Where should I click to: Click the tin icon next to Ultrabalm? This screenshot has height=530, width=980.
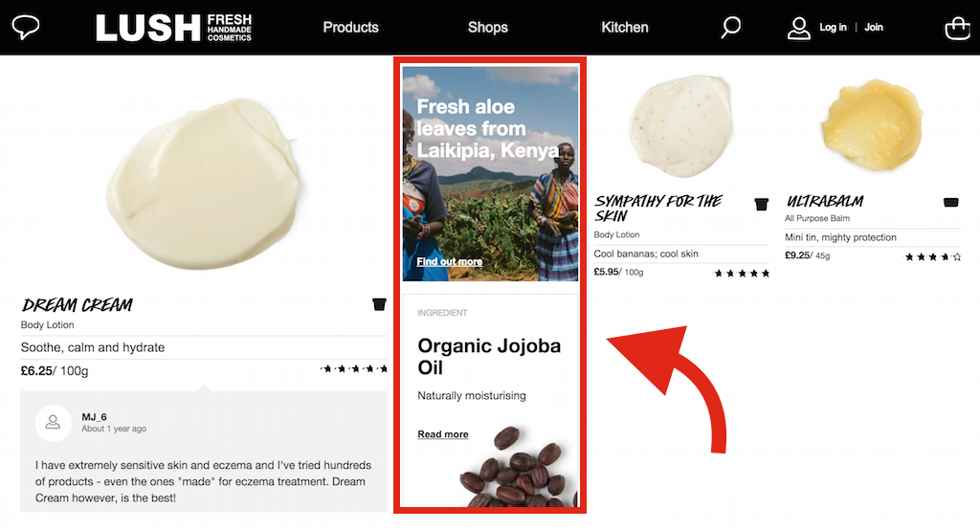(950, 202)
